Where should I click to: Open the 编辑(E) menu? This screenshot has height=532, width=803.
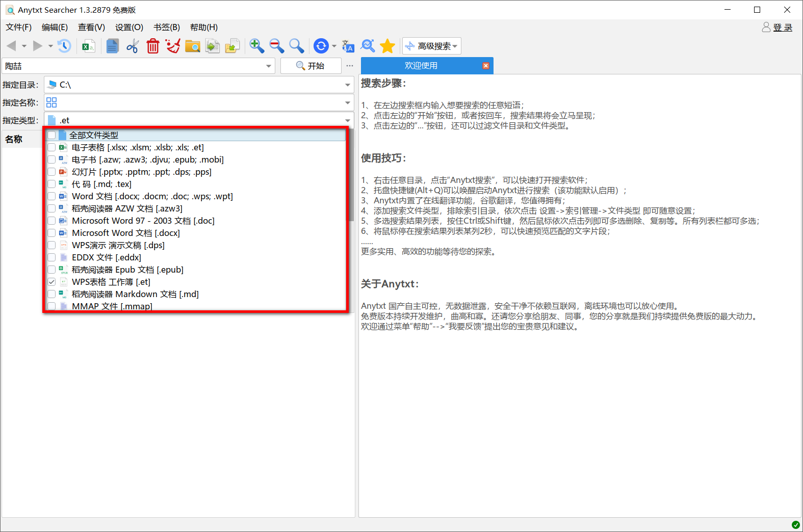55,27
